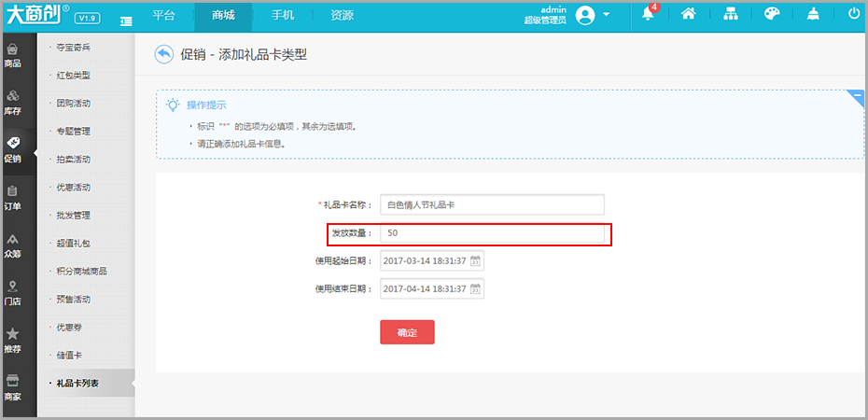The image size is (868, 420).
Task: Open the notification bell with badge 4
Action: (x=649, y=14)
